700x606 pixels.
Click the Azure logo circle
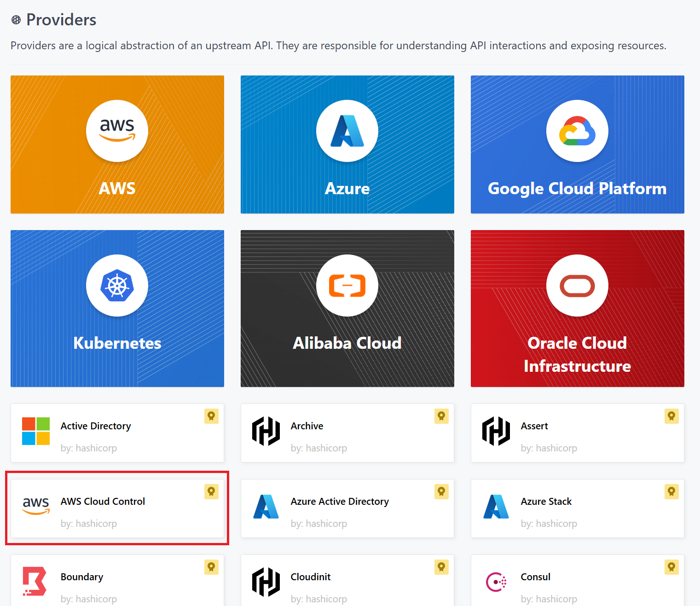pos(347,131)
